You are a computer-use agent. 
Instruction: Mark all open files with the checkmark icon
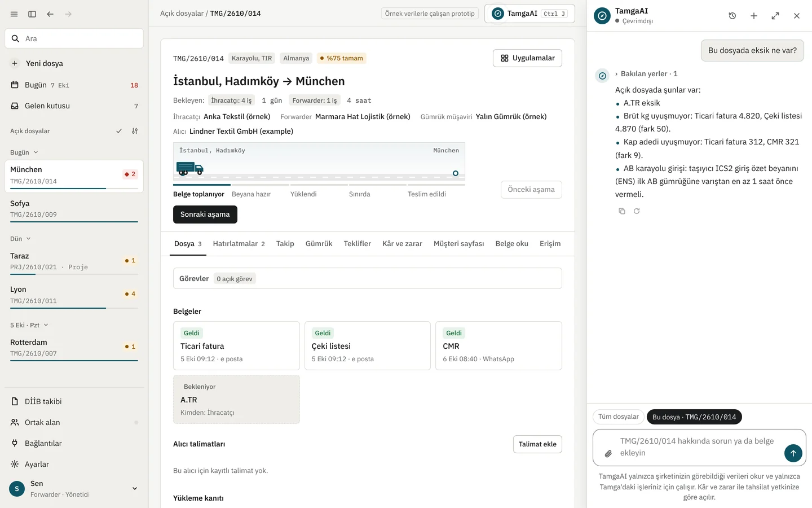coord(119,131)
